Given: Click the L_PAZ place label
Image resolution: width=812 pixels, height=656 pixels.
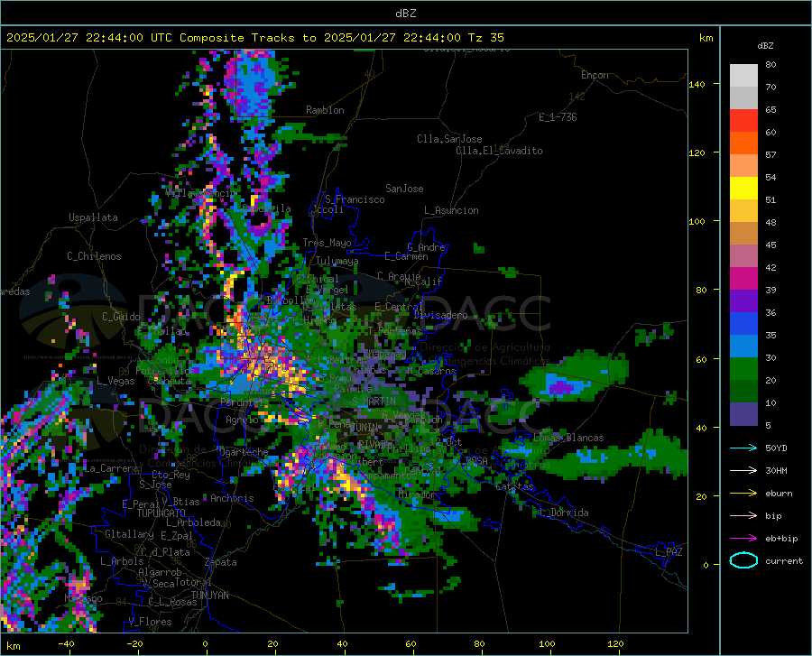Looking at the screenshot, I should coord(669,552).
